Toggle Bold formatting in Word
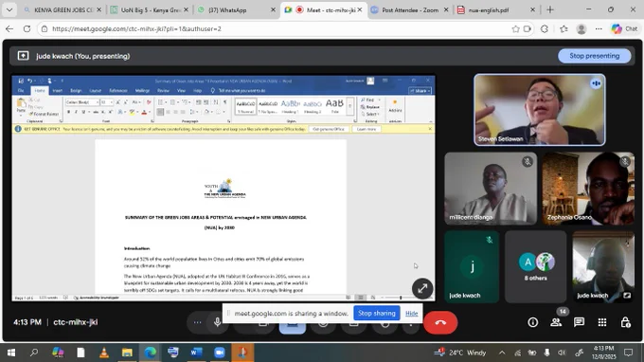The image size is (644, 362). (x=68, y=112)
